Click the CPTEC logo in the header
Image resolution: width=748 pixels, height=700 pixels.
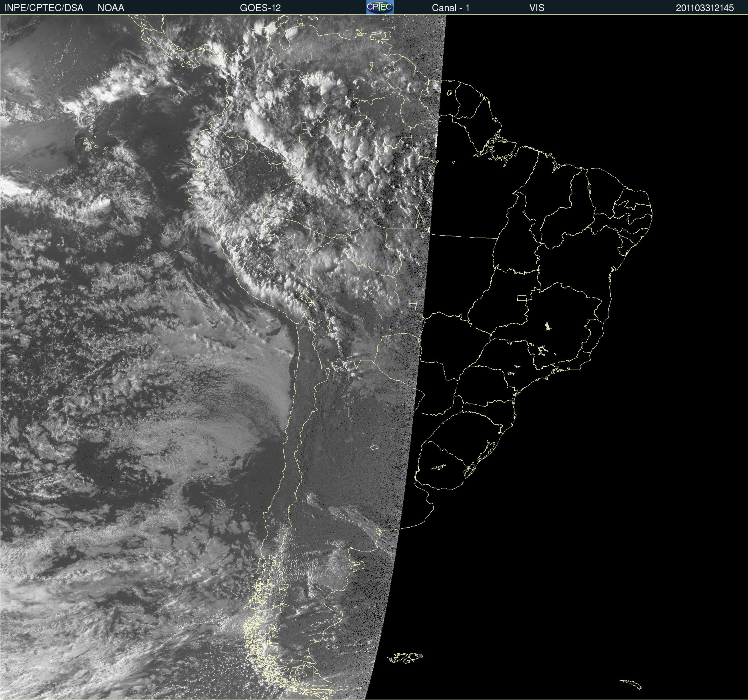[x=380, y=7]
